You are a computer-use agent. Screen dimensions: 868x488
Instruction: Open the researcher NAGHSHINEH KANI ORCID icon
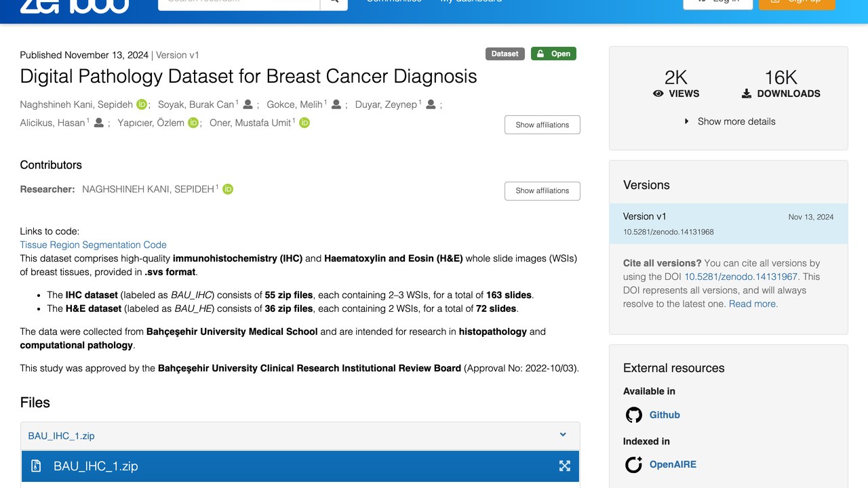(x=228, y=189)
